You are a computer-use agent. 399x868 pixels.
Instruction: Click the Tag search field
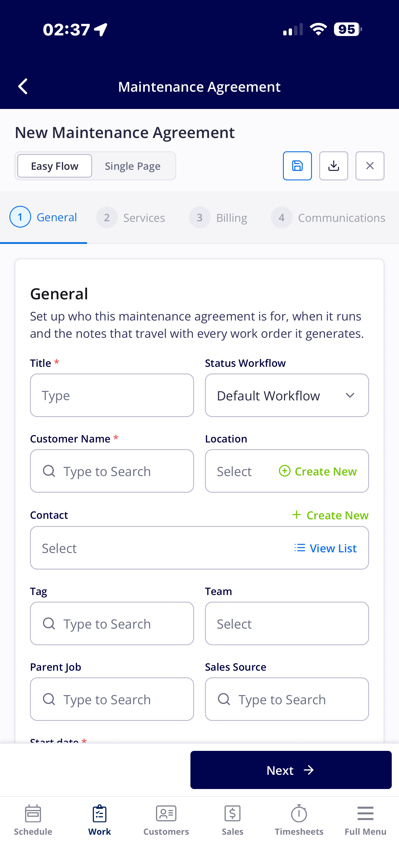tap(112, 623)
